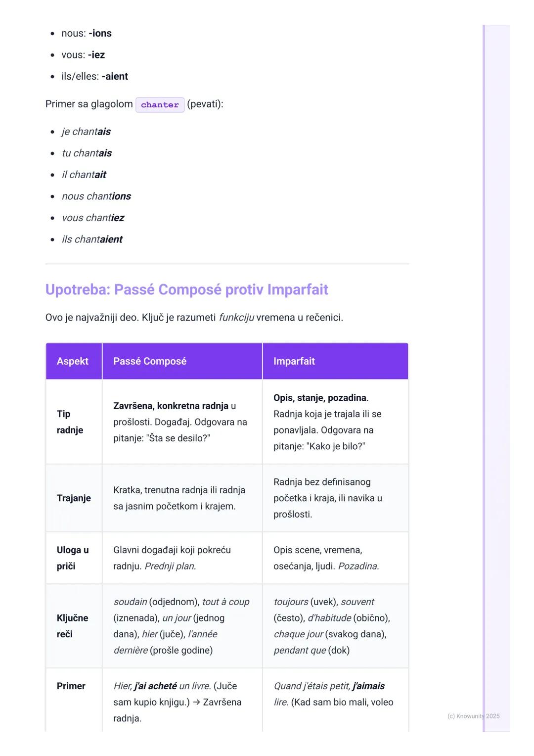Select the "Tip radnje" row label
This screenshot has width=534, height=756.
(x=70, y=422)
